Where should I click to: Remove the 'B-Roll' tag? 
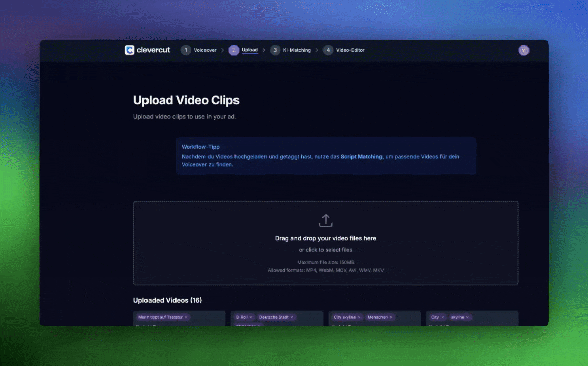251,317
